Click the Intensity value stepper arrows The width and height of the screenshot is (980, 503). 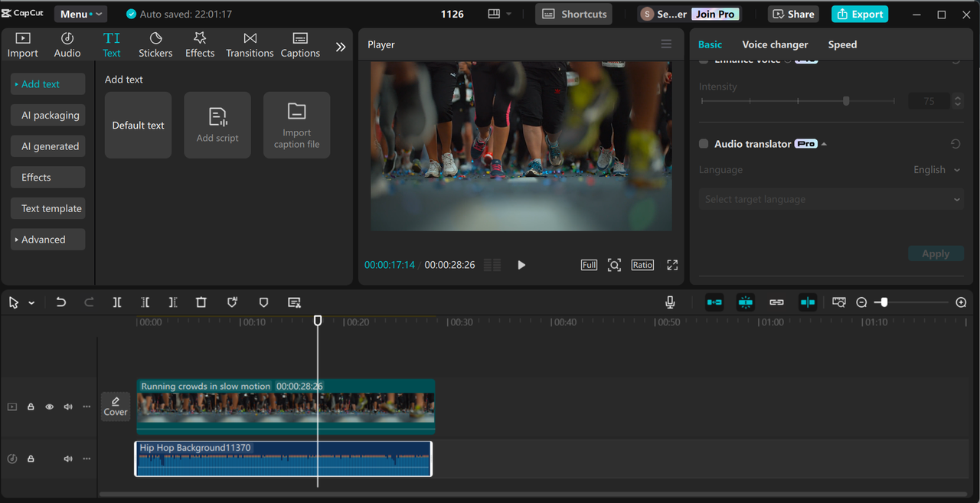957,101
